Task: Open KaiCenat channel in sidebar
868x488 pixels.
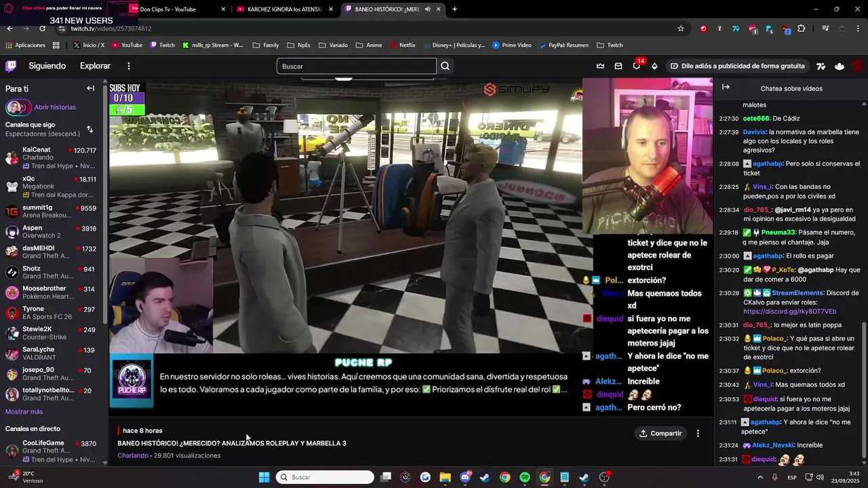Action: 51,157
